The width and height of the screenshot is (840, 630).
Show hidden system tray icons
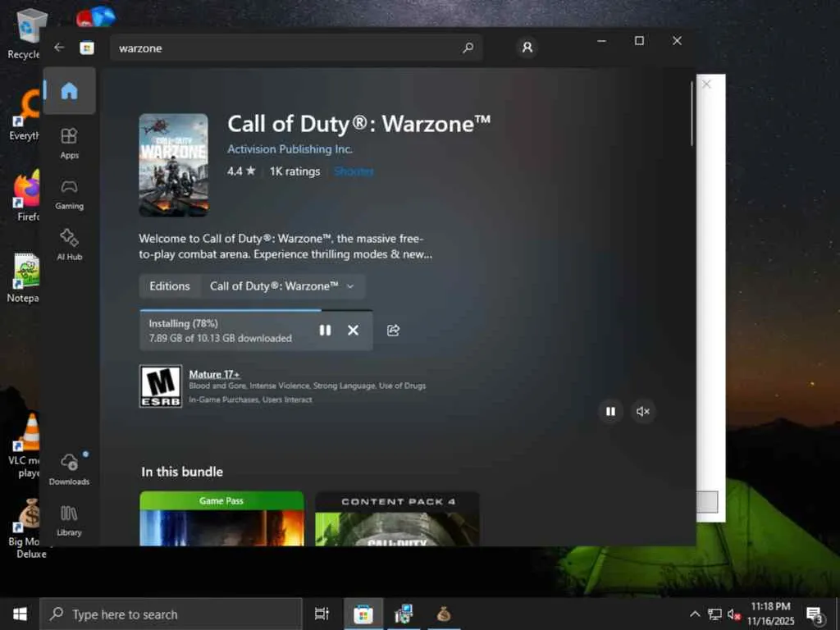pos(695,614)
